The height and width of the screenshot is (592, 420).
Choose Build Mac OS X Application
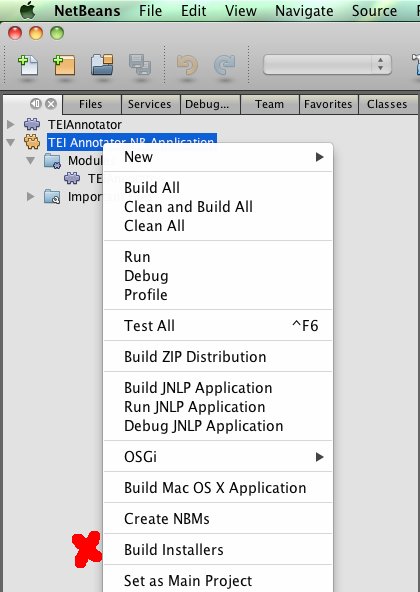pos(218,487)
